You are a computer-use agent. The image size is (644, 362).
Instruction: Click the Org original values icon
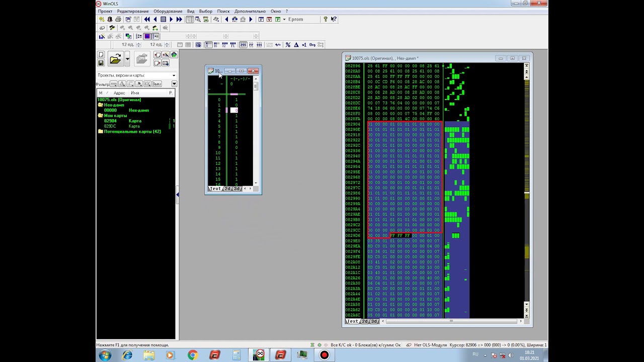[x=312, y=45]
